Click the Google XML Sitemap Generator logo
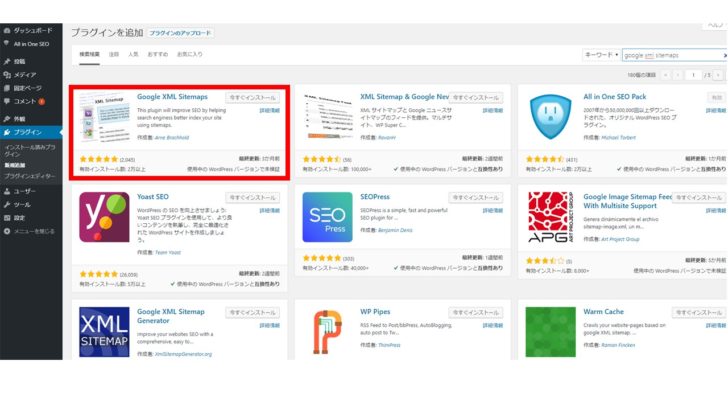728x410 pixels. click(104, 332)
